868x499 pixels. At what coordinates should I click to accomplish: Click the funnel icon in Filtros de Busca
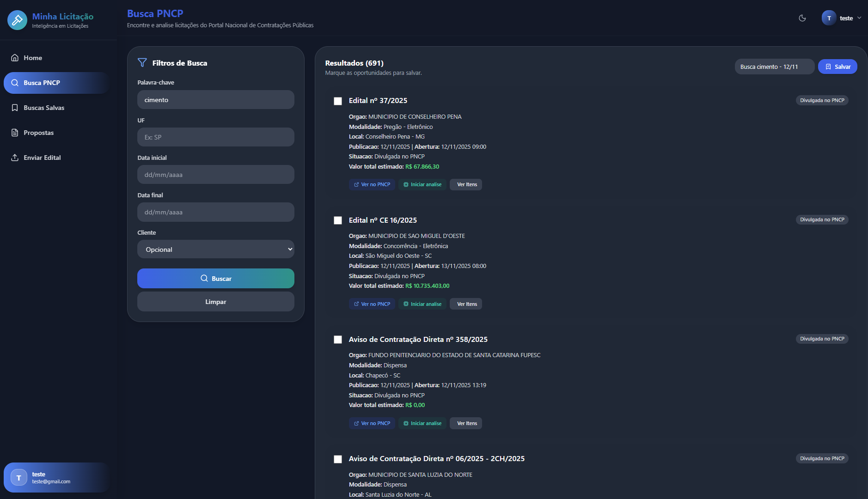142,63
